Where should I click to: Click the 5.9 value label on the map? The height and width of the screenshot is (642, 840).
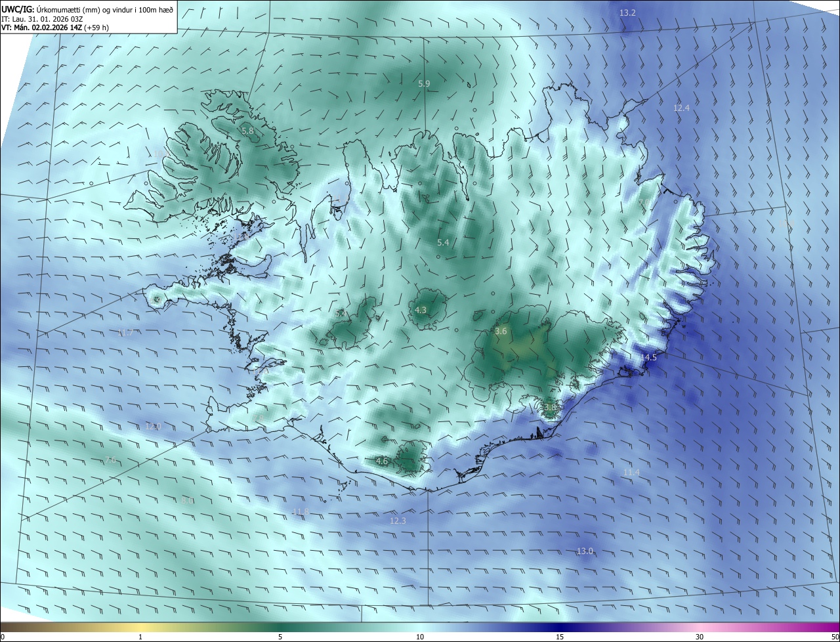click(x=424, y=83)
